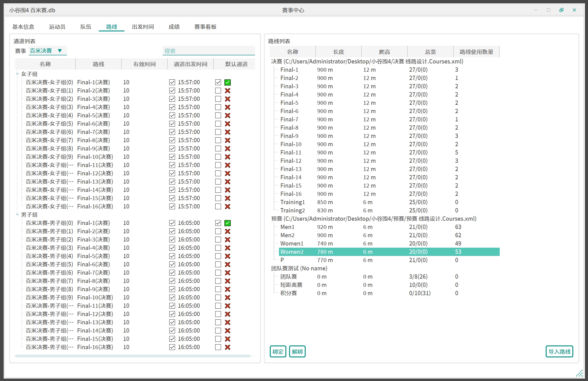Click the window resize grip in corner
588x381 pixels.
(579, 373)
